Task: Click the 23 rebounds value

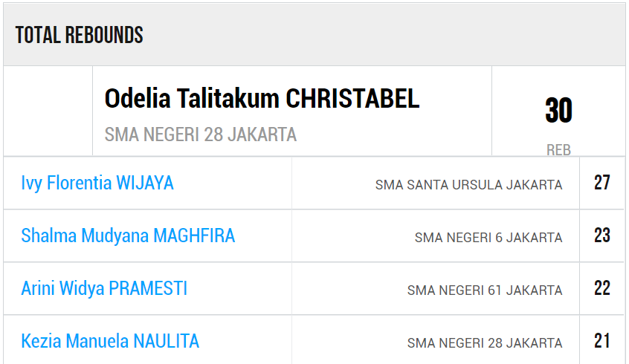Action: [602, 235]
